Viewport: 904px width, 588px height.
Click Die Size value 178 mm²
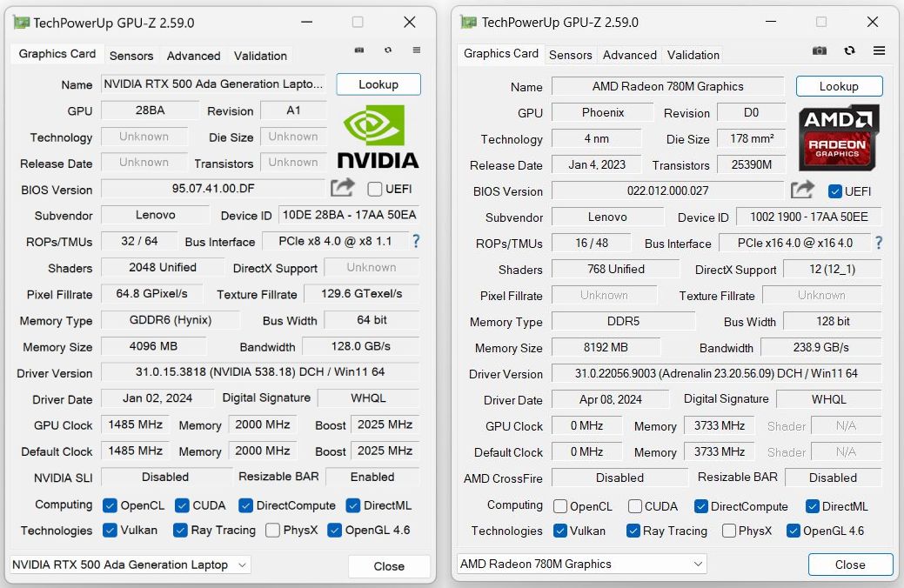pos(751,139)
